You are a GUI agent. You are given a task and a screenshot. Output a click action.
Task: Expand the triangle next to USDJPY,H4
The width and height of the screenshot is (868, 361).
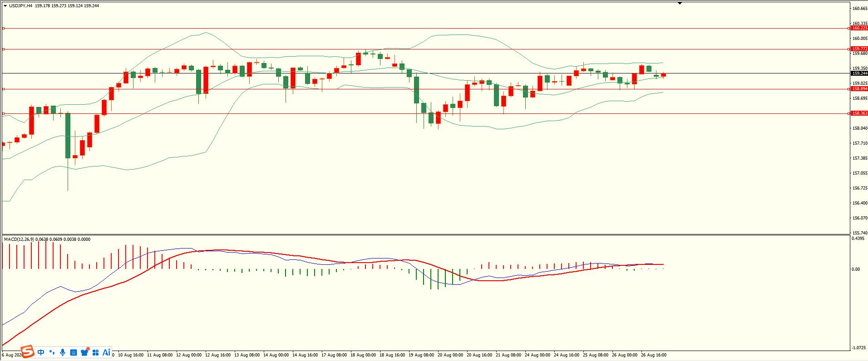[x=5, y=6]
